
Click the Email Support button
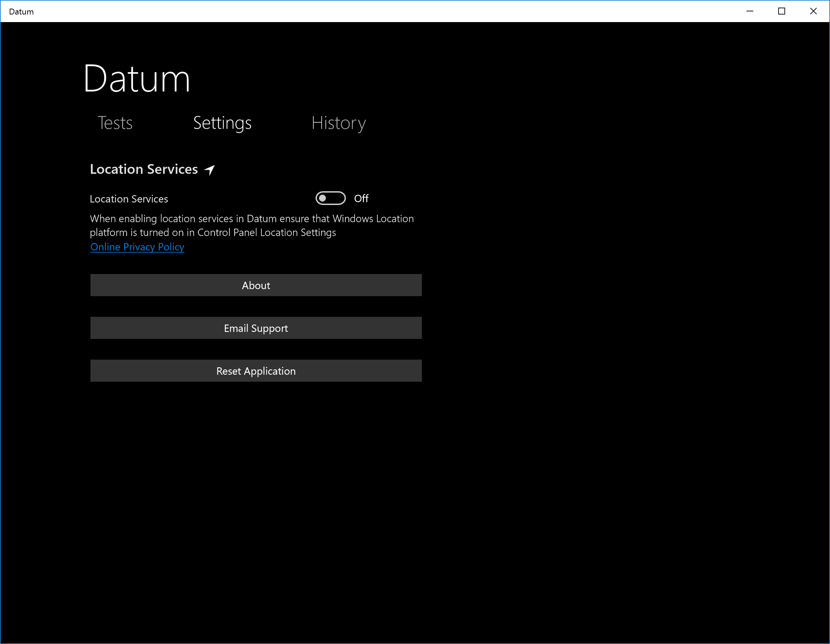click(256, 328)
